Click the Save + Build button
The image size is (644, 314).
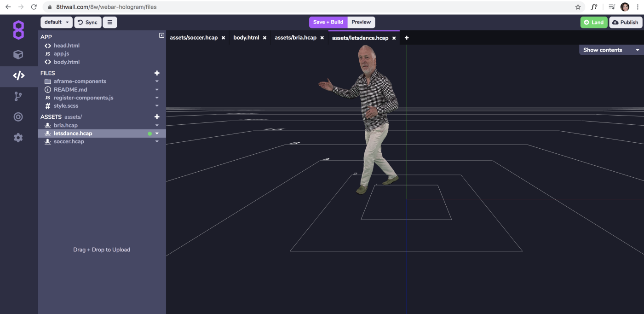(x=328, y=22)
